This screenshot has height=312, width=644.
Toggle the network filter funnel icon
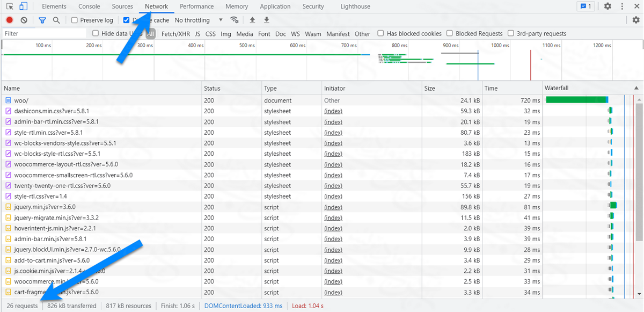pyautogui.click(x=42, y=20)
